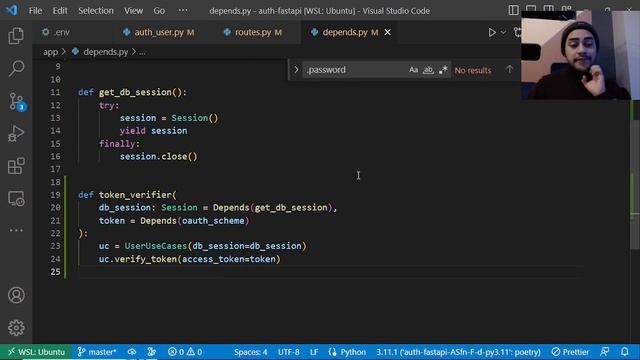Click the get_db_session definition name
The image size is (640, 360).
135,92
